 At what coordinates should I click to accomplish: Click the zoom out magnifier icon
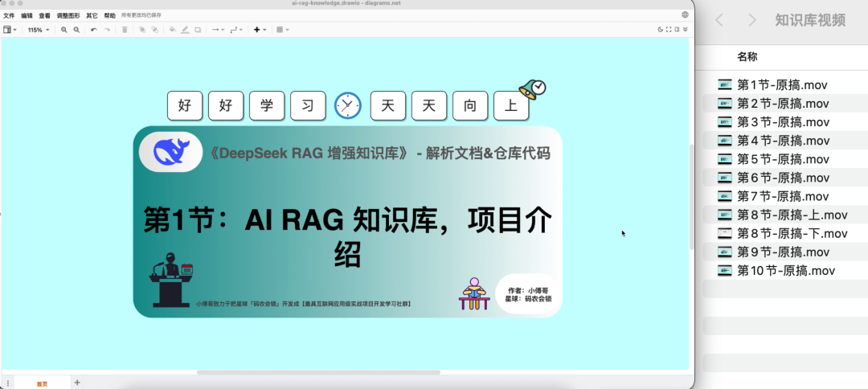pyautogui.click(x=76, y=30)
